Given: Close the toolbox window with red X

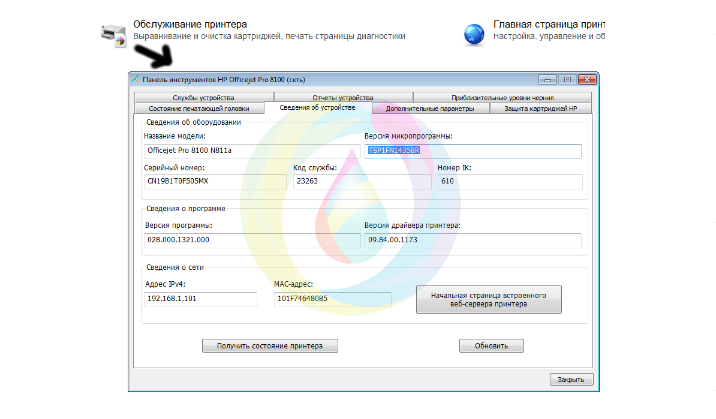Looking at the screenshot, I should [x=587, y=79].
